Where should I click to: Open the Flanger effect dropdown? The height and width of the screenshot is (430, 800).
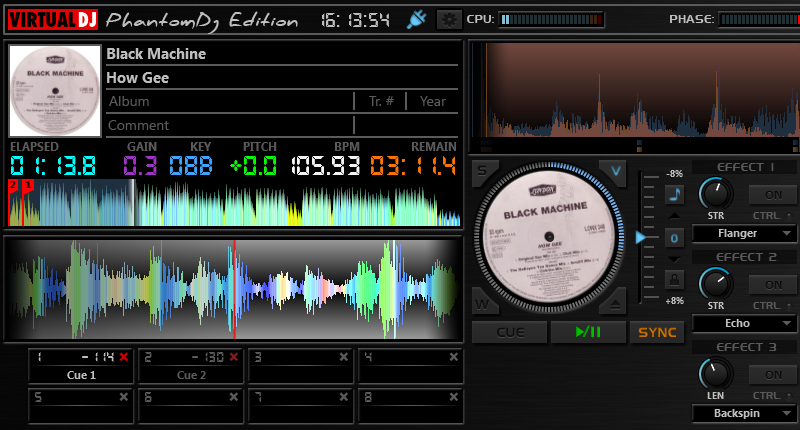point(744,234)
